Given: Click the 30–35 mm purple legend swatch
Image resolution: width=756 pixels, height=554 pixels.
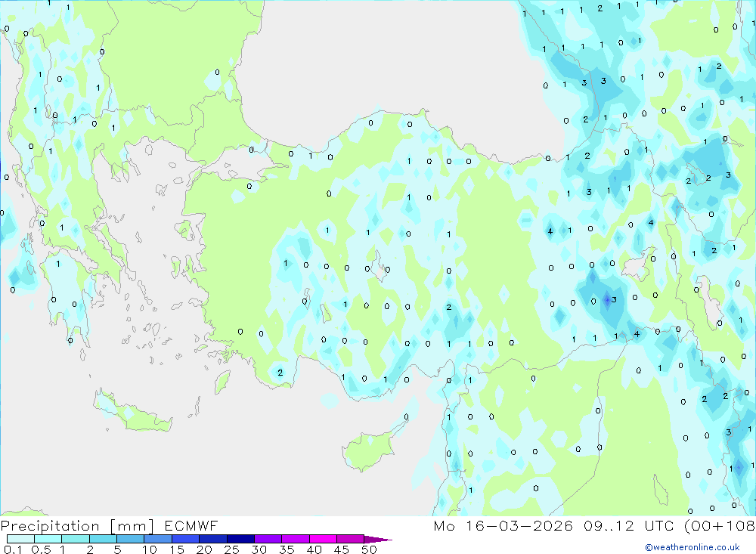Looking at the screenshot, I should pos(268,539).
